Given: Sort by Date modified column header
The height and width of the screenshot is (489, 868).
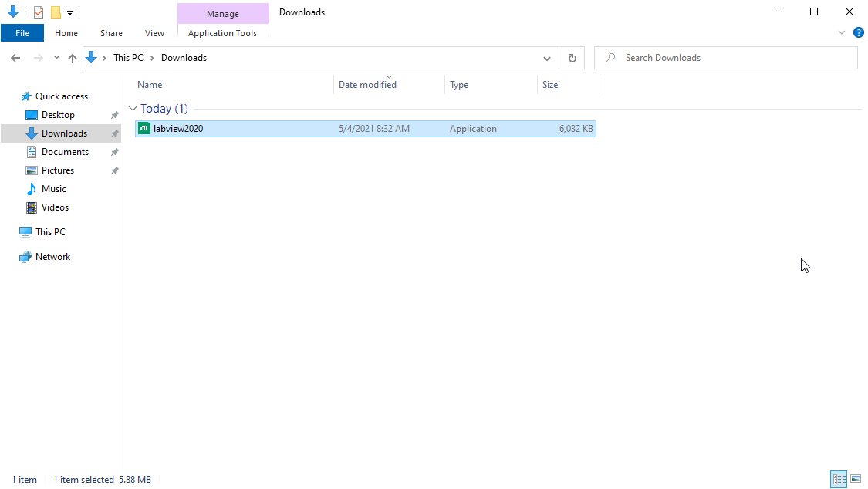Looking at the screenshot, I should coord(367,85).
